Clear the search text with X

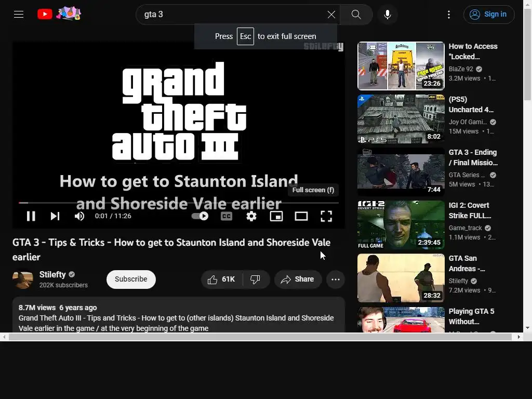[331, 15]
